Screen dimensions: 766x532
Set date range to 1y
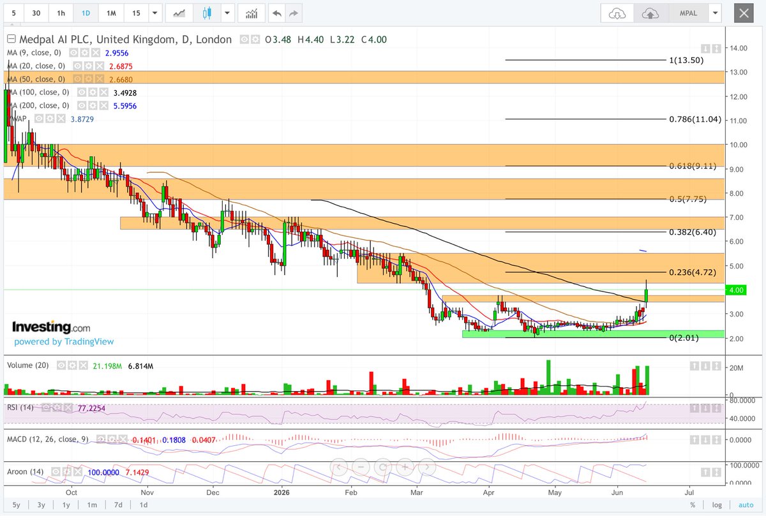(x=66, y=505)
